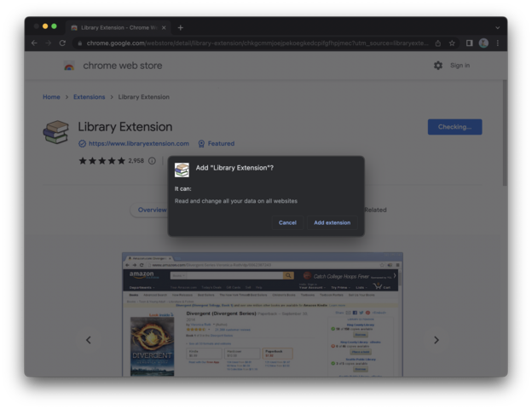Open the Extensions breadcrumb link

click(x=90, y=97)
